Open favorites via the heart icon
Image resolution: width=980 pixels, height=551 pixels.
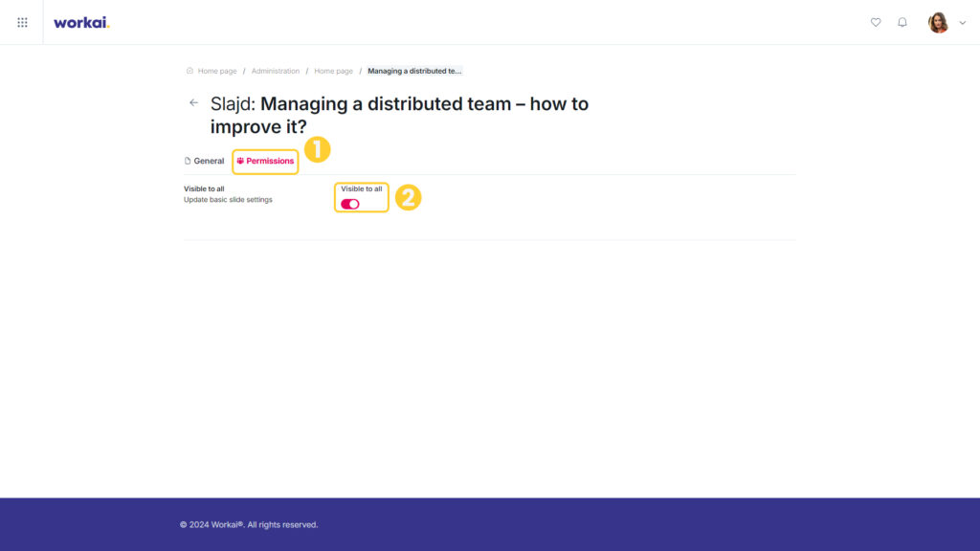click(x=876, y=23)
